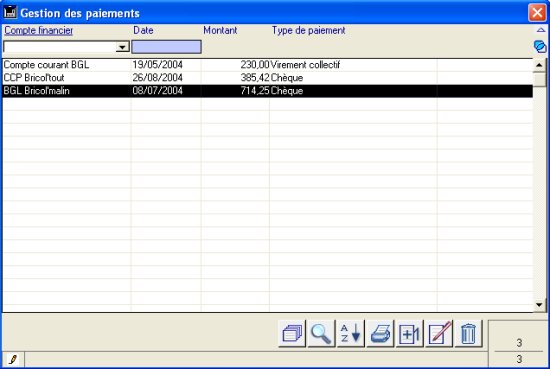Click the blue filter icon at right
Image resolution: width=550 pixels, height=369 pixels.
coord(540,46)
